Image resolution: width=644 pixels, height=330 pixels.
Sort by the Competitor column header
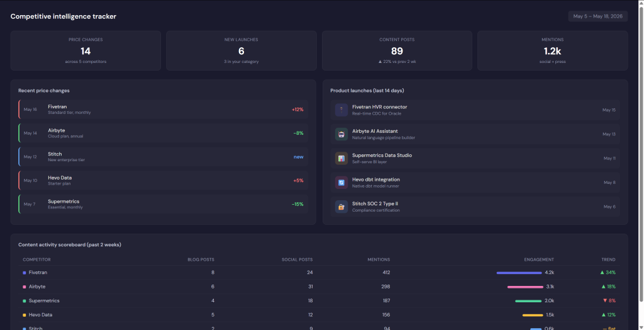pos(37,259)
